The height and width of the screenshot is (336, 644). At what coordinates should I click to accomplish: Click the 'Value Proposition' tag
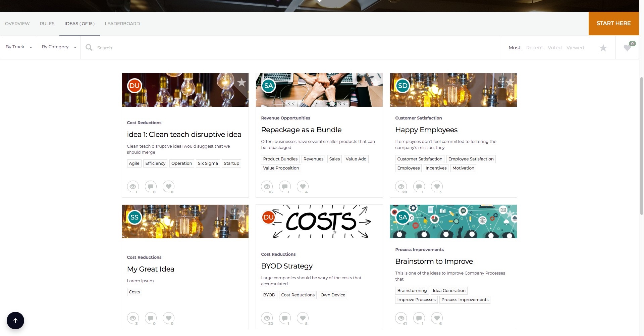tap(281, 168)
